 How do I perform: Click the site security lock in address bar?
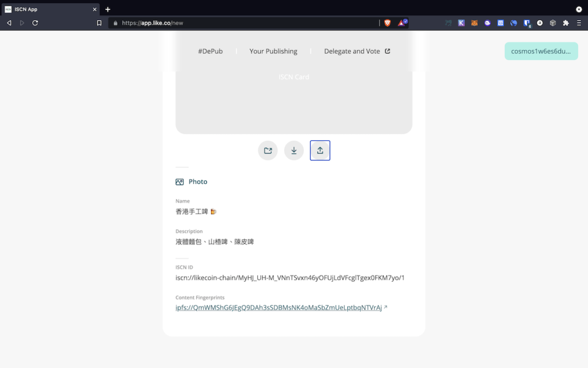point(116,23)
